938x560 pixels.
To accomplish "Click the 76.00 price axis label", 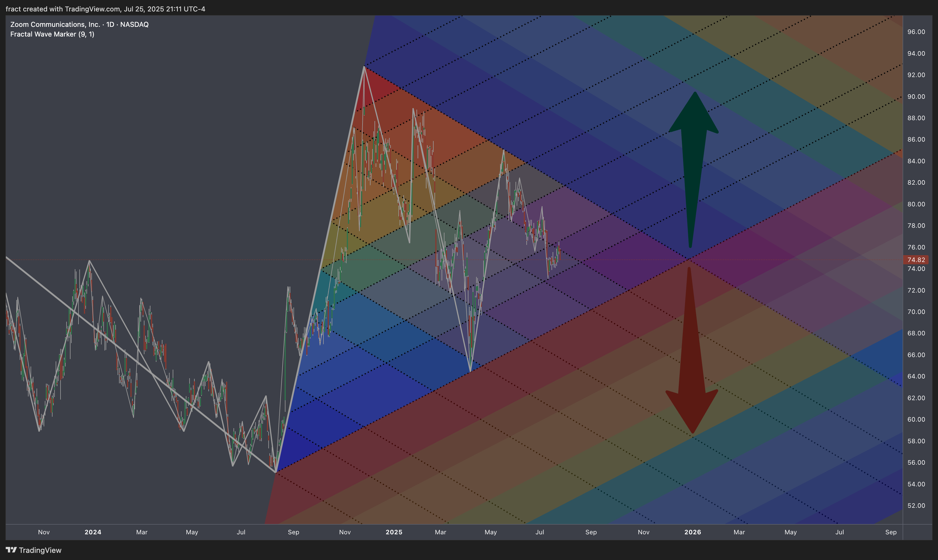I will pos(916,247).
